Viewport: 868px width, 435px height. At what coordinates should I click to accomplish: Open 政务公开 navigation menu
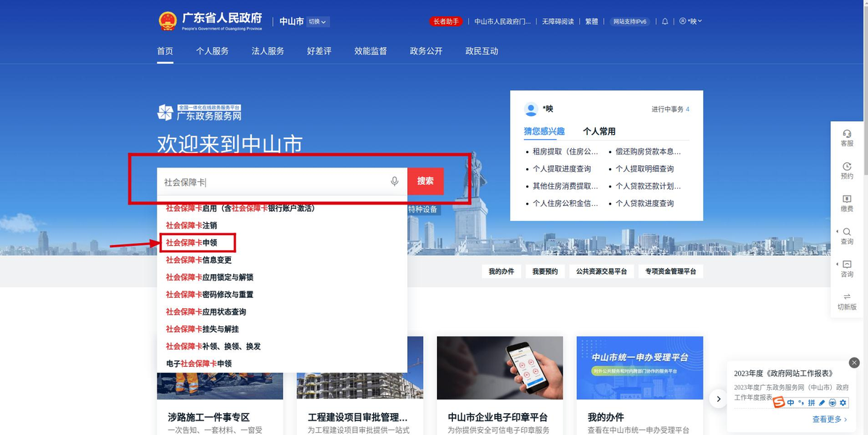pos(426,51)
